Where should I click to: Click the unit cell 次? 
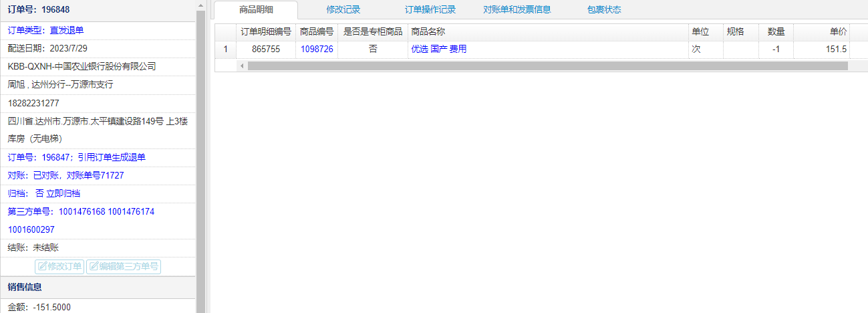coord(706,49)
